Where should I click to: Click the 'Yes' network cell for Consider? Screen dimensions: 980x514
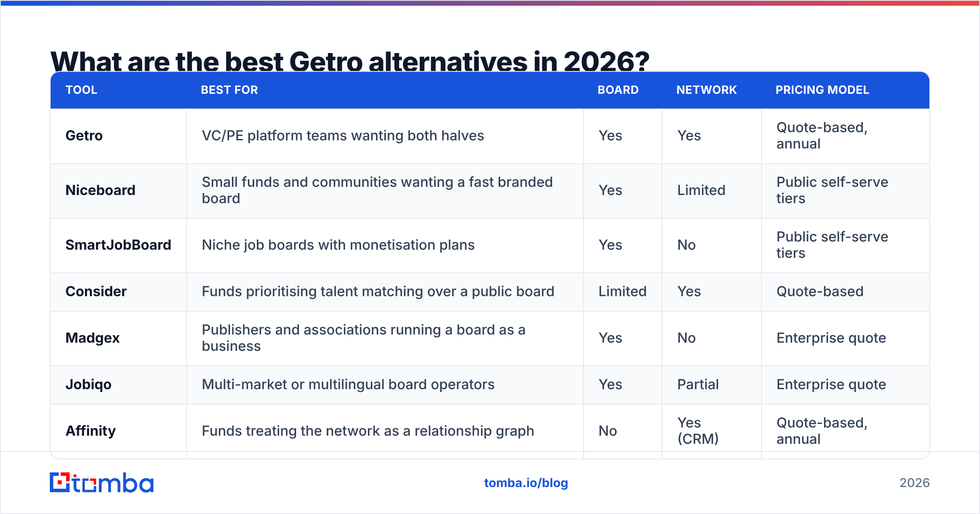689,291
